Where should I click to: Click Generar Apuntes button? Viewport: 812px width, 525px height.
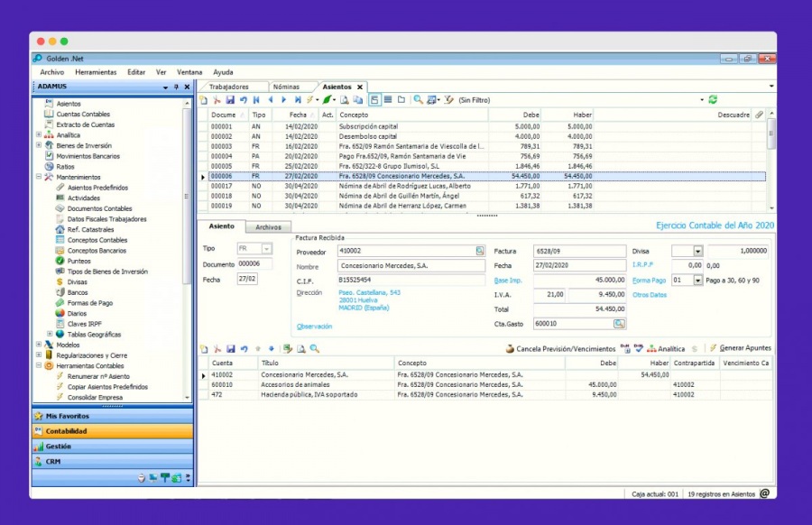pos(741,348)
